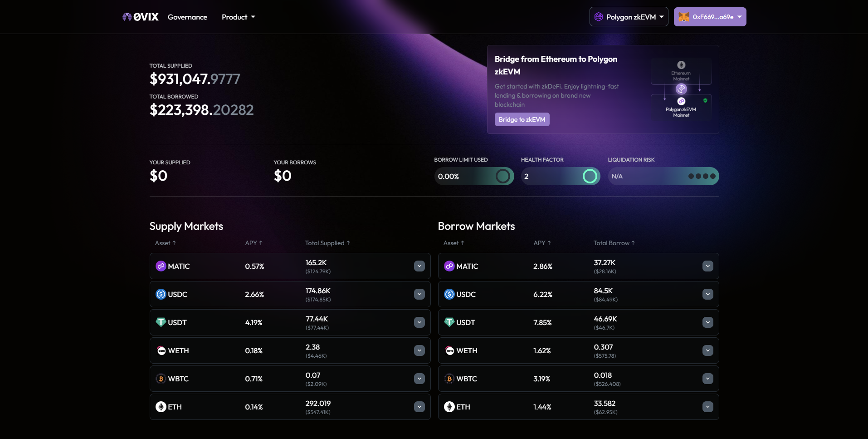The image size is (868, 439).
Task: Click the 2.66% USDC supply APY
Action: 254,294
